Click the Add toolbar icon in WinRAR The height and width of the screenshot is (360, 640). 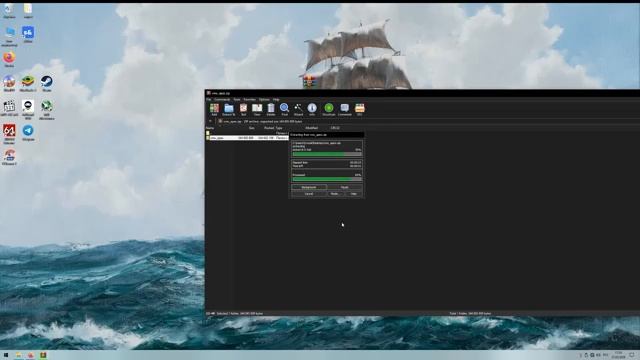click(214, 108)
